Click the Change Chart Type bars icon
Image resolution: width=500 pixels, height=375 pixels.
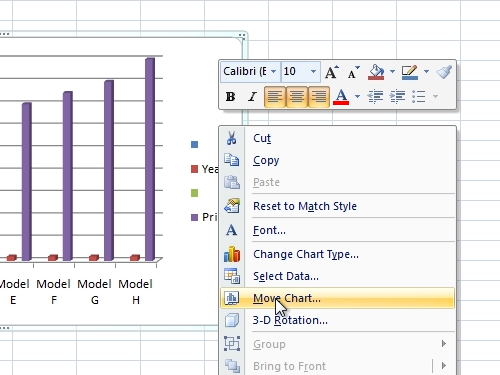pos(232,254)
